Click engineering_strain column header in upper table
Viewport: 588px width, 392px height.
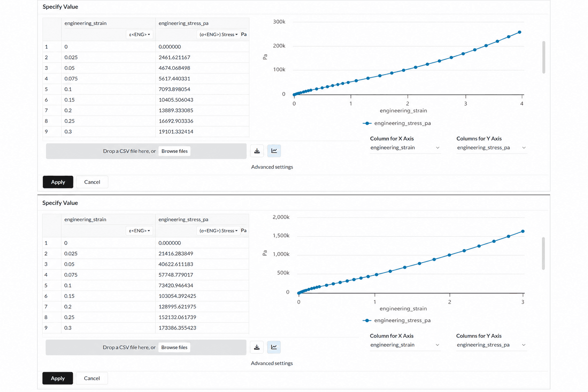85,23
